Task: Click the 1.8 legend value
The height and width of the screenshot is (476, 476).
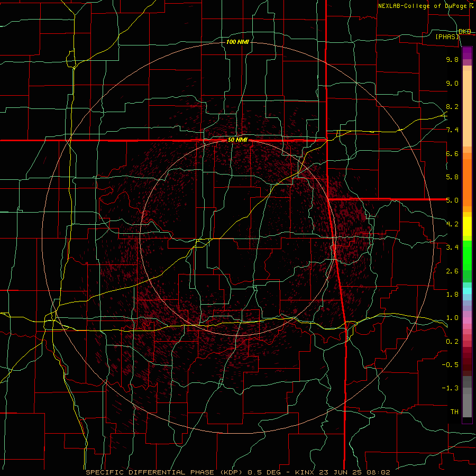Action: click(x=452, y=295)
